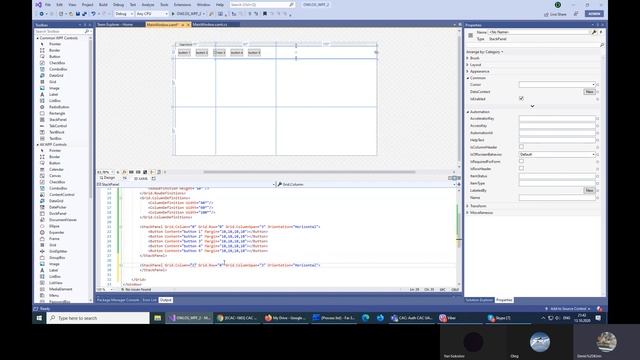Open the Extensions menu

click(x=182, y=5)
